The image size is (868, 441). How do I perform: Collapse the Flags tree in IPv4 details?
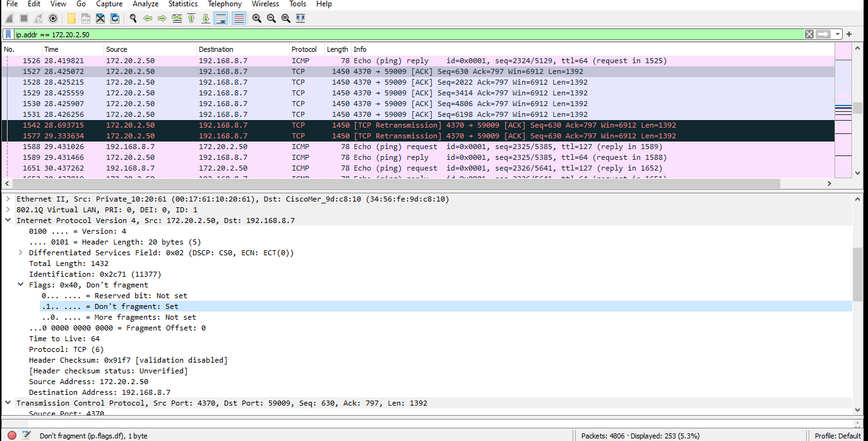20,284
